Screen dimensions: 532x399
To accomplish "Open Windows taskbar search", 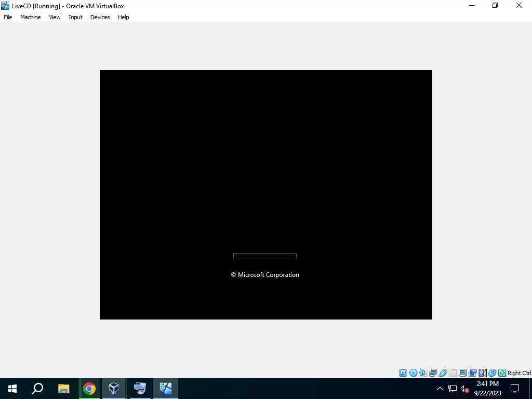I will pos(37,389).
